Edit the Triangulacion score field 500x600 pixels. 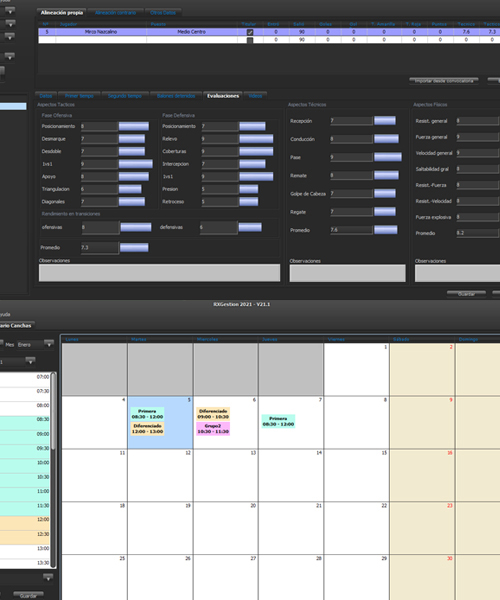[99, 189]
